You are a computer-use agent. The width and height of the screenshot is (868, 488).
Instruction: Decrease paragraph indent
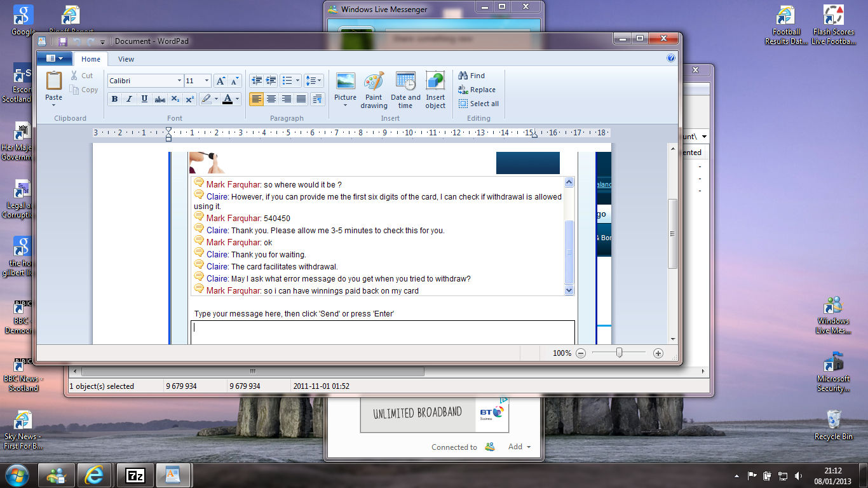(x=257, y=81)
